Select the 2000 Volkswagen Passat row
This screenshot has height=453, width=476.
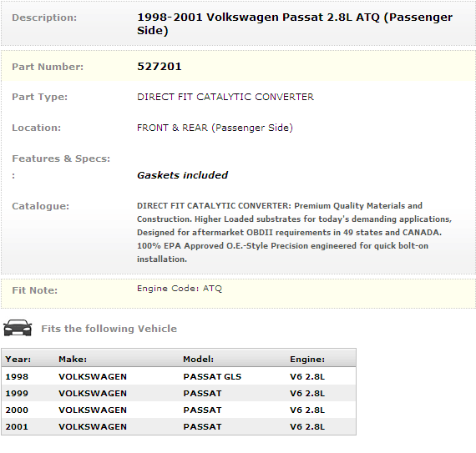[179, 410]
